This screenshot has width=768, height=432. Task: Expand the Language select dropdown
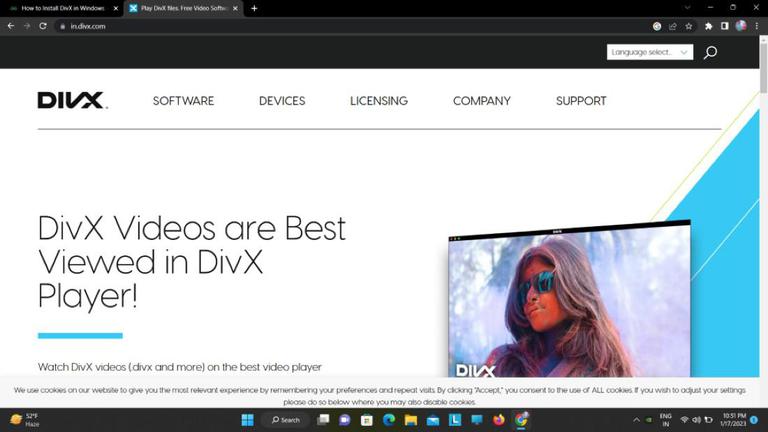click(x=650, y=52)
